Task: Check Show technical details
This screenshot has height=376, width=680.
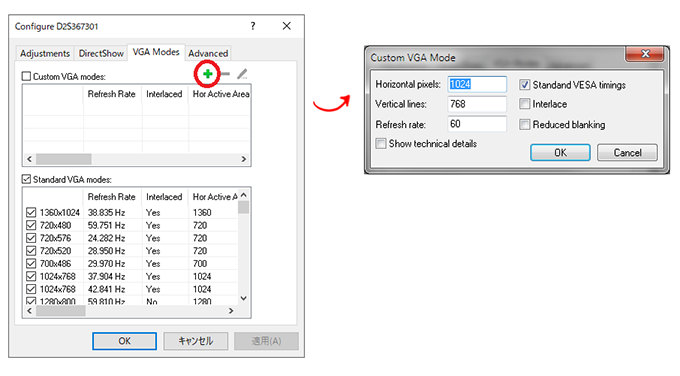Action: [x=381, y=144]
